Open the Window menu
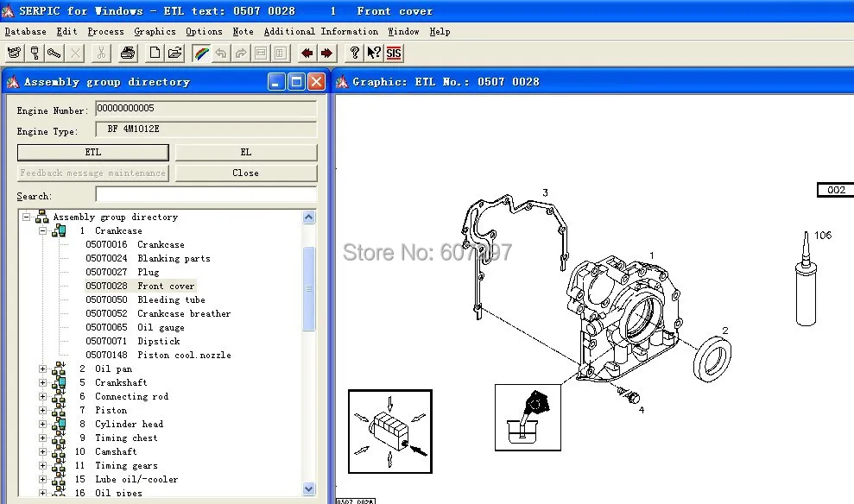 click(403, 32)
